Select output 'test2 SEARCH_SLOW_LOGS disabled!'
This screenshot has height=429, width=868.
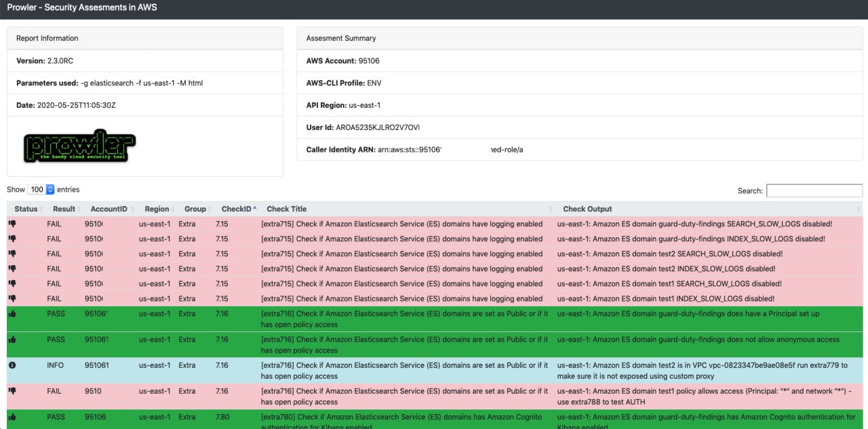[670, 253]
